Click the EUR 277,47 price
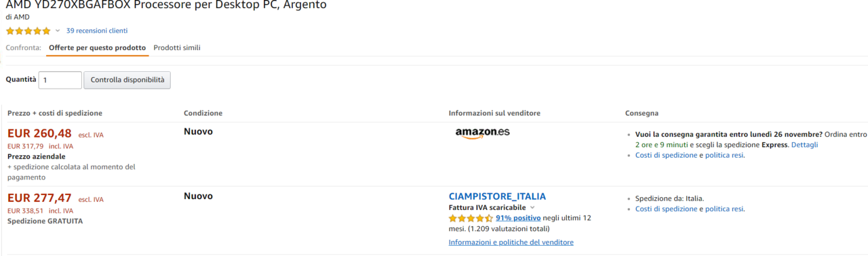The height and width of the screenshot is (256, 868). (39, 198)
